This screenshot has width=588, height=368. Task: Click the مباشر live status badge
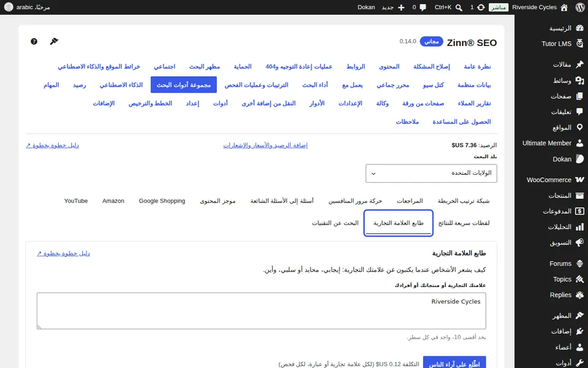499,7
